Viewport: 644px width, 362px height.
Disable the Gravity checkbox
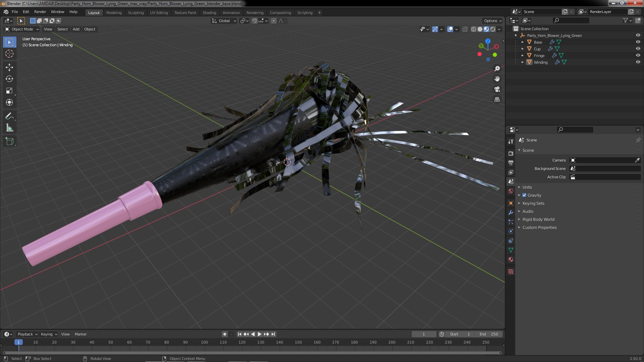click(524, 195)
